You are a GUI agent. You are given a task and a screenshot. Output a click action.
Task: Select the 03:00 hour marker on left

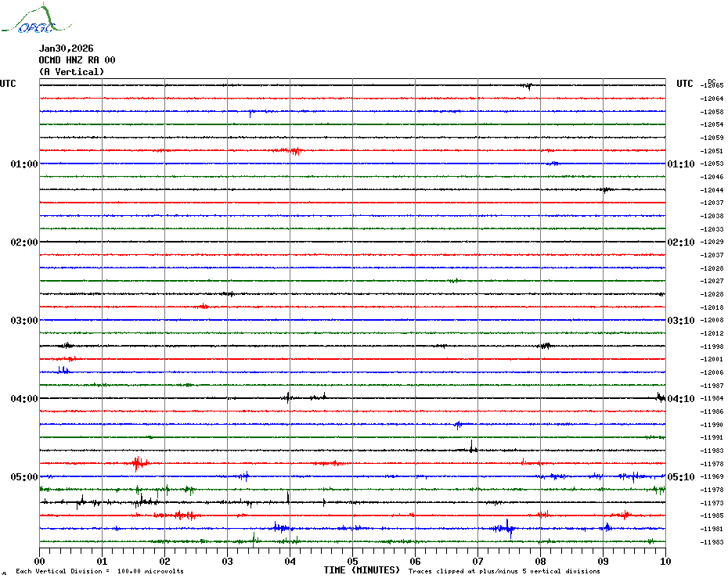pos(23,321)
